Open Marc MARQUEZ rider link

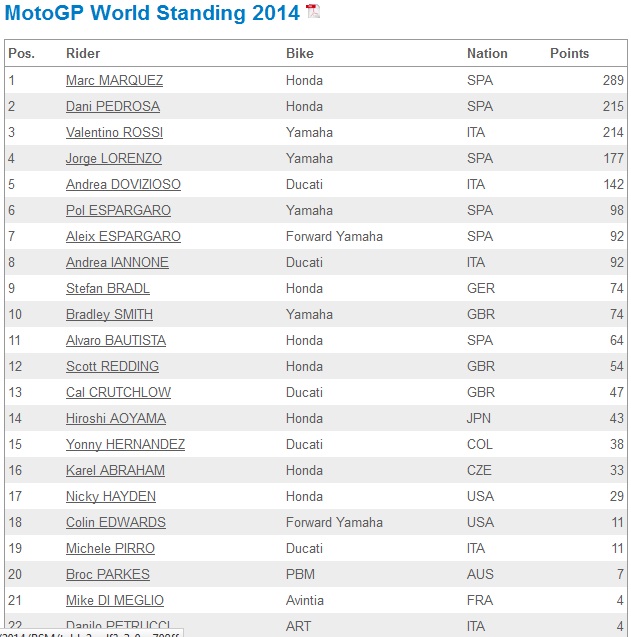point(115,80)
